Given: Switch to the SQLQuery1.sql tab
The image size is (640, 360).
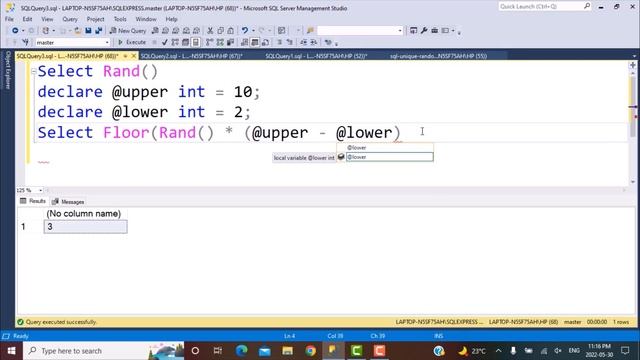Looking at the screenshot, I should tap(316, 56).
